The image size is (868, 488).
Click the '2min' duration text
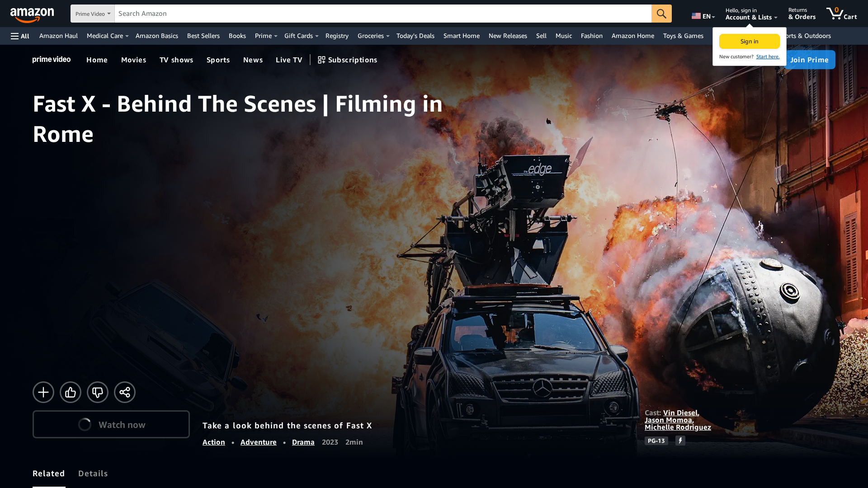point(354,442)
